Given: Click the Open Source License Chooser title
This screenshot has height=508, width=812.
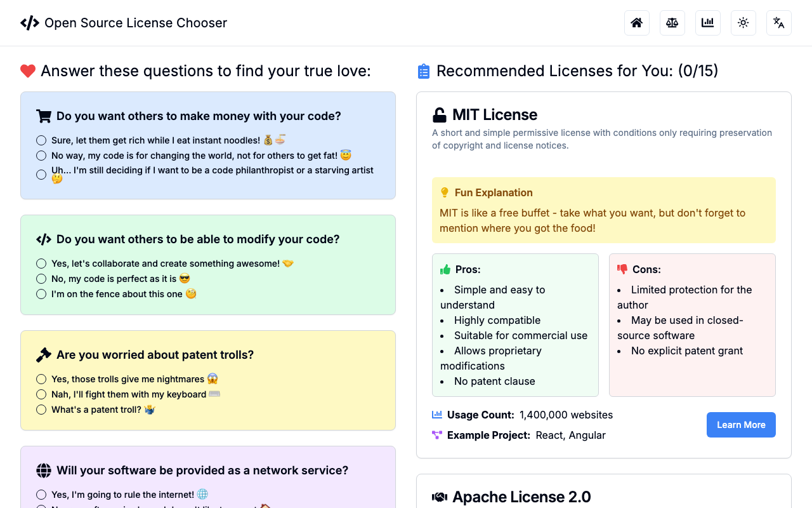Looking at the screenshot, I should [136, 23].
